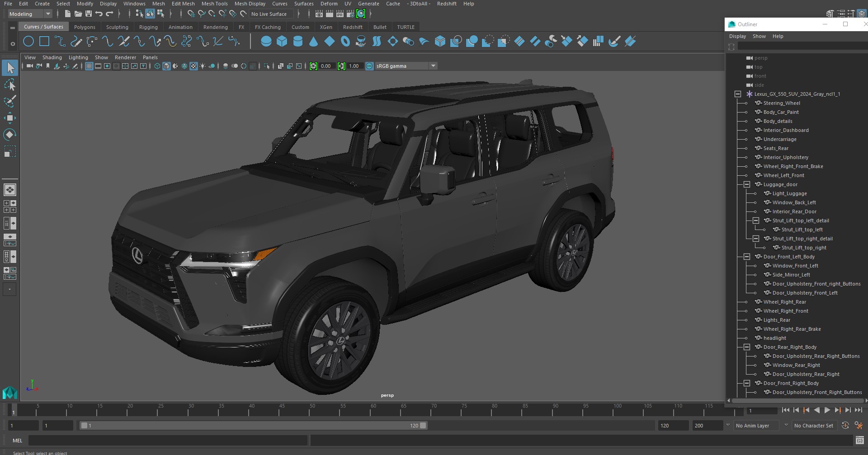868x455 pixels.
Task: Open animation preferences running-man icon
Action: tap(859, 426)
